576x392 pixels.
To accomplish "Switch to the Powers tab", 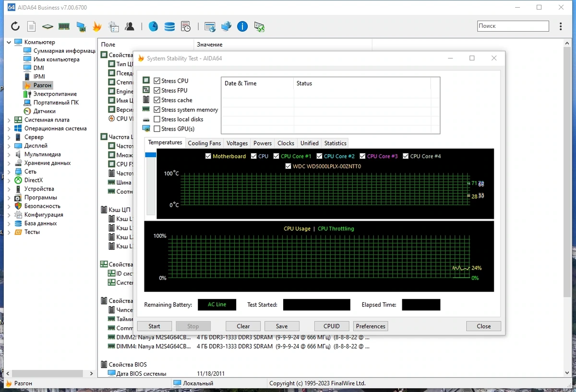I will tap(263, 143).
